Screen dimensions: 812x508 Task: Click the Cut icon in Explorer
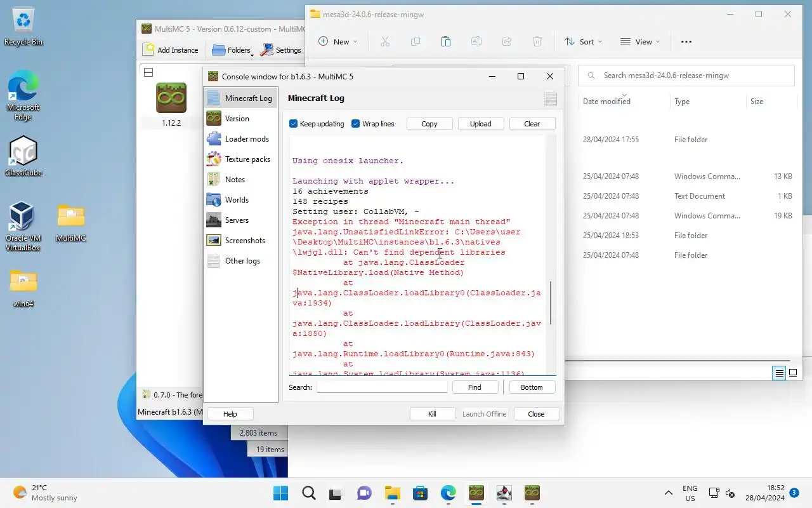384,42
